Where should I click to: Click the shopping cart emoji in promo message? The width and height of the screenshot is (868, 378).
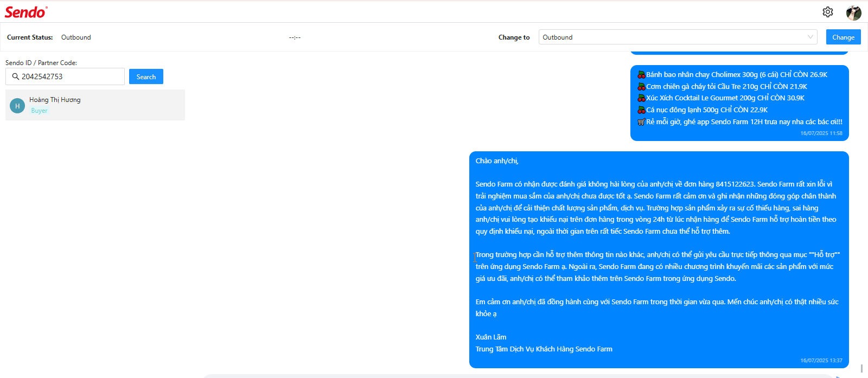641,122
